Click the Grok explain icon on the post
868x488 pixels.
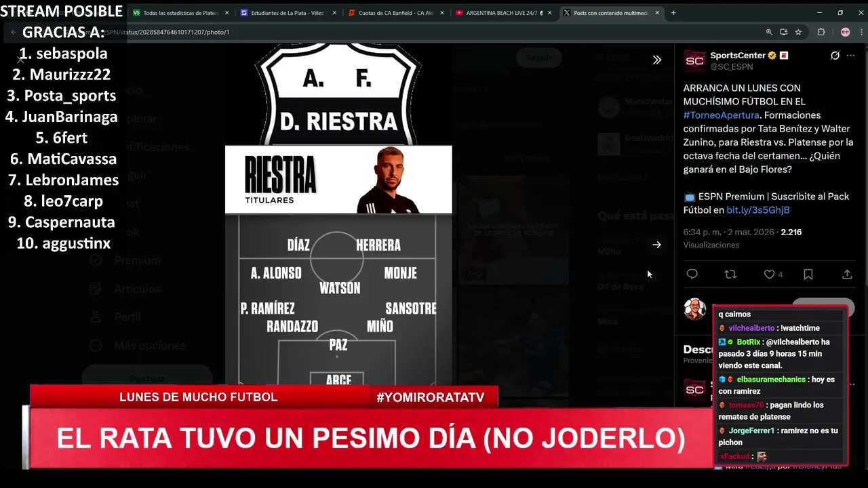(835, 56)
